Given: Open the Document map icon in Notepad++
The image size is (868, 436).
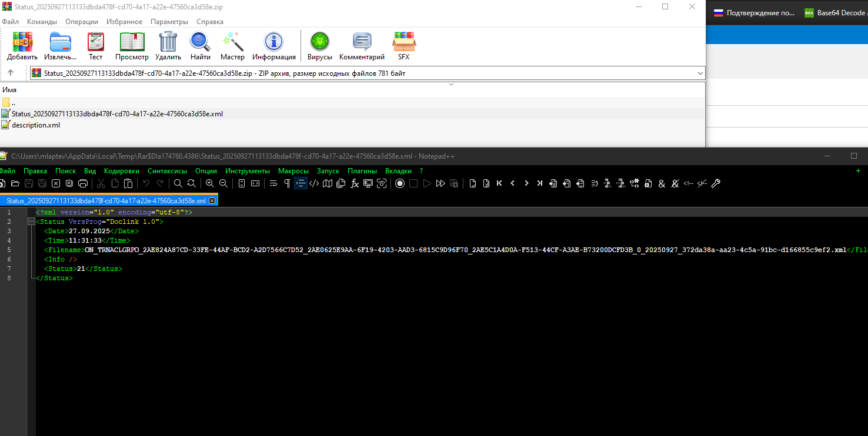Looking at the screenshot, I should tap(328, 183).
